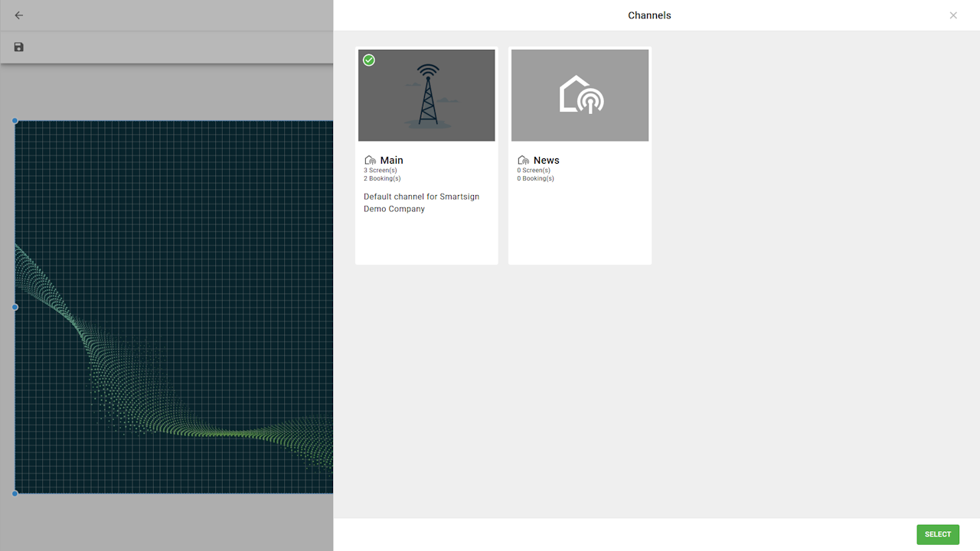Click the house broadcast icon on News card
The width and height of the screenshot is (980, 551).
point(580,96)
